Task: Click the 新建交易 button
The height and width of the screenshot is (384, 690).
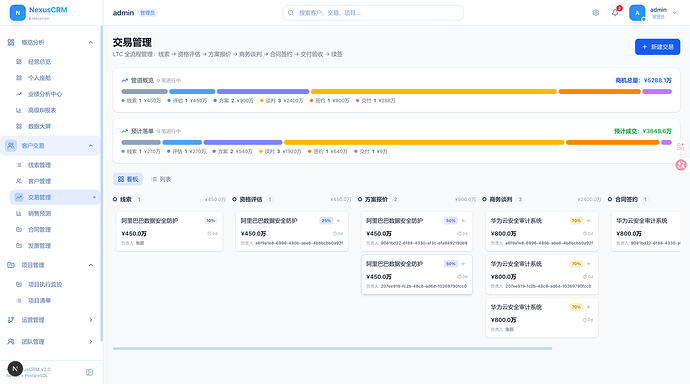Action: [657, 47]
